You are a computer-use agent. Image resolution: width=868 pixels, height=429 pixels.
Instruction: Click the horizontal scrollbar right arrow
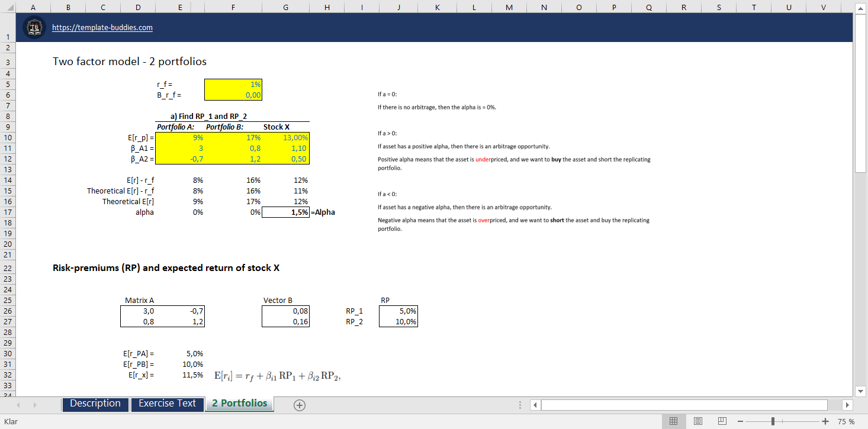pyautogui.click(x=847, y=405)
